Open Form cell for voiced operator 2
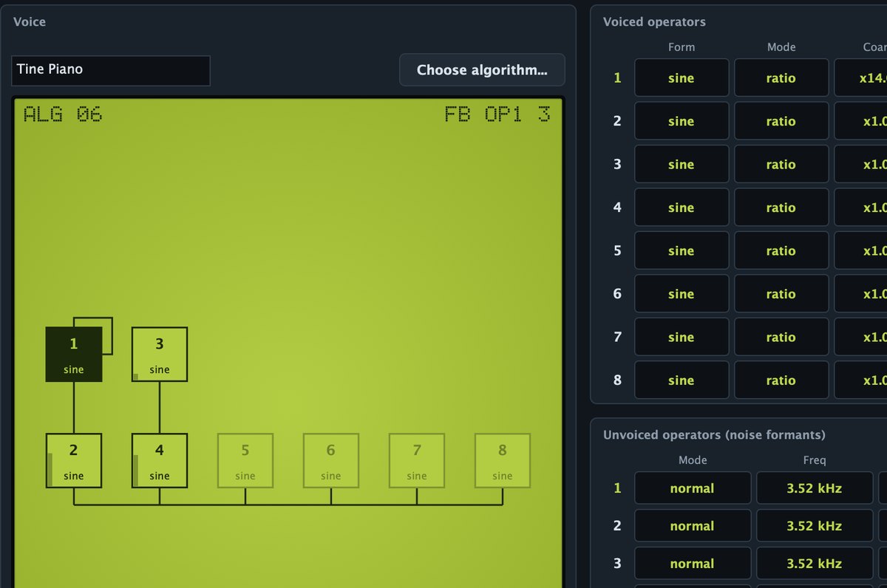This screenshot has height=588, width=887. [682, 121]
